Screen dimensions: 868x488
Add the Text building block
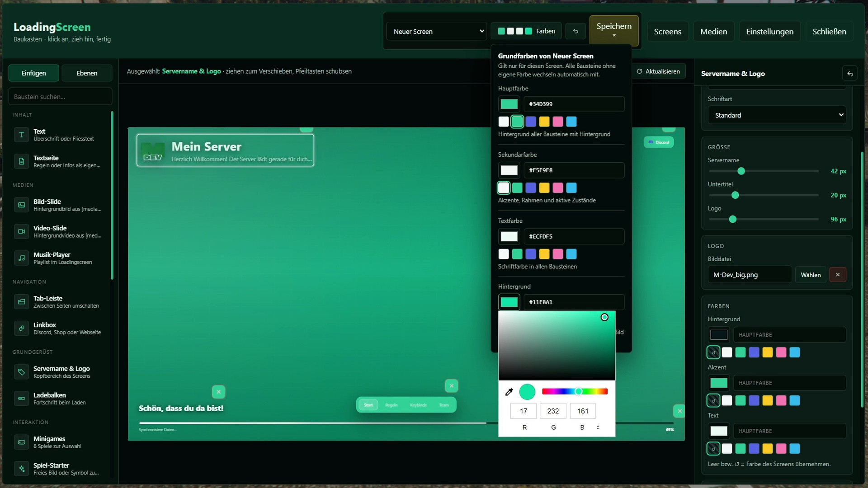60,135
